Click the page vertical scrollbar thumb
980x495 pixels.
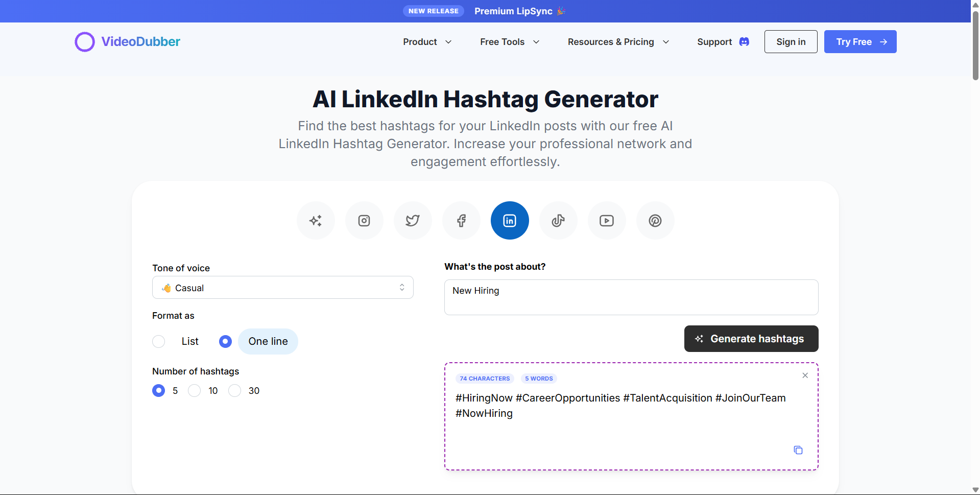click(x=975, y=45)
